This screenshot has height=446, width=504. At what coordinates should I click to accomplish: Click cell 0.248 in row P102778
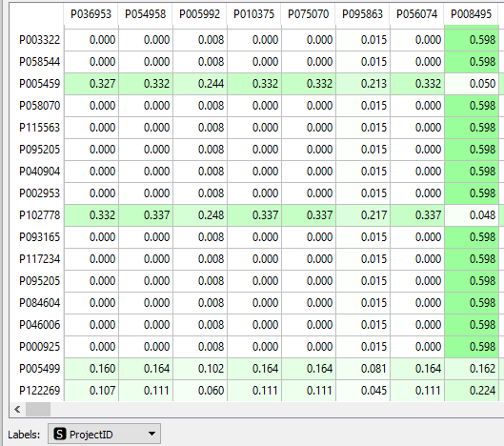(200, 215)
